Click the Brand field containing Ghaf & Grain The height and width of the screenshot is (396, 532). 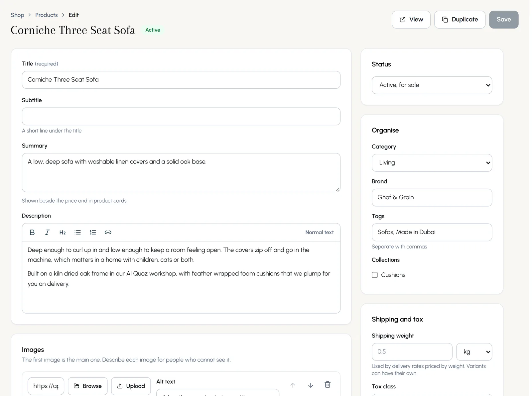tap(432, 198)
